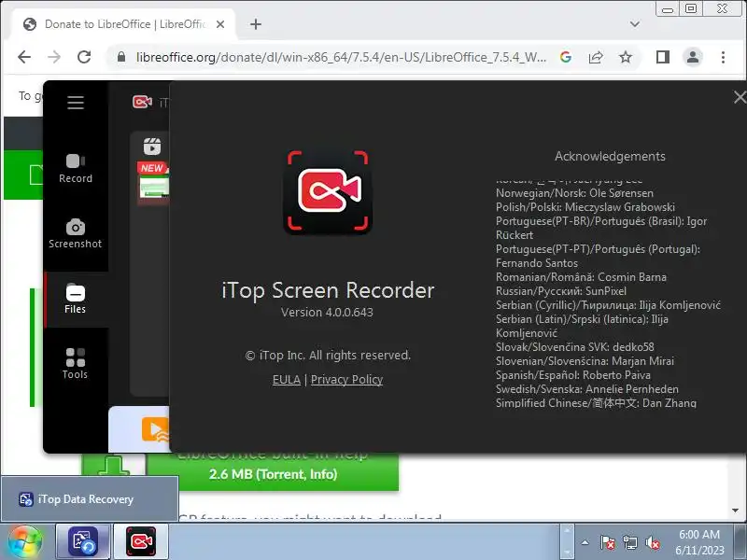Click the libreoffice.org address bar
Image resolution: width=747 pixels, height=560 pixels.
[341, 57]
